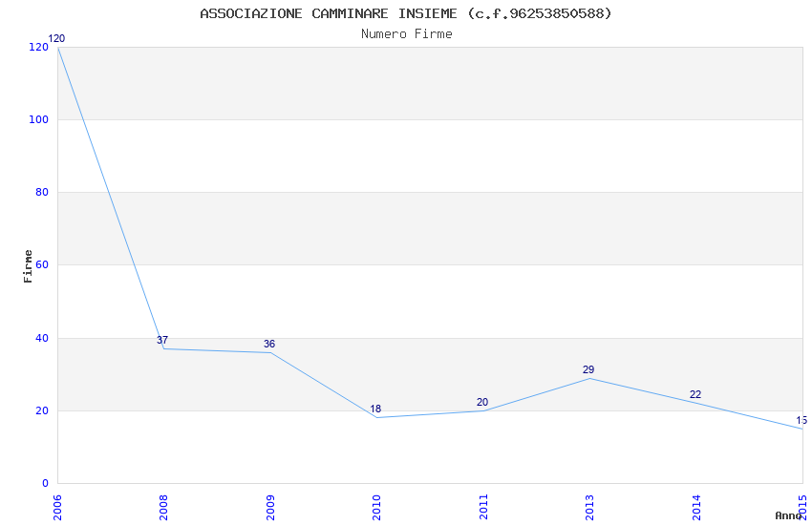
Task: Click the data label 36 for 2009
Action: click(x=269, y=344)
